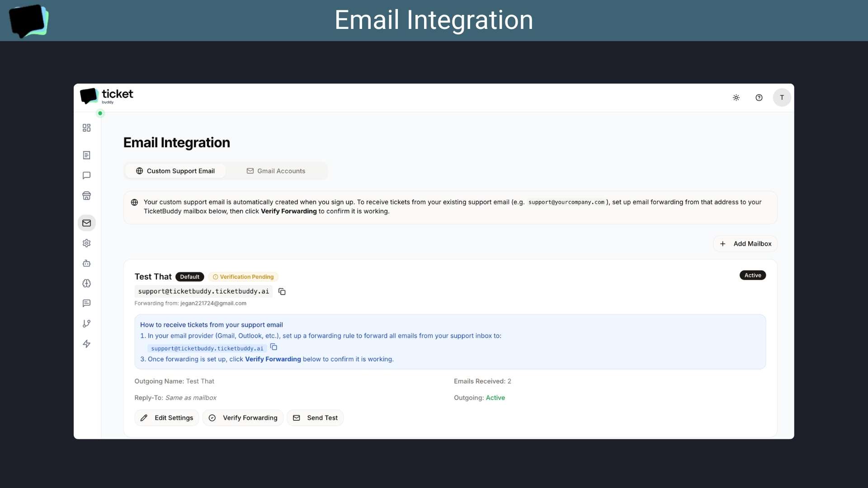The image size is (868, 488).
Task: Click Verify Forwarding for Test That mailbox
Action: tap(243, 418)
